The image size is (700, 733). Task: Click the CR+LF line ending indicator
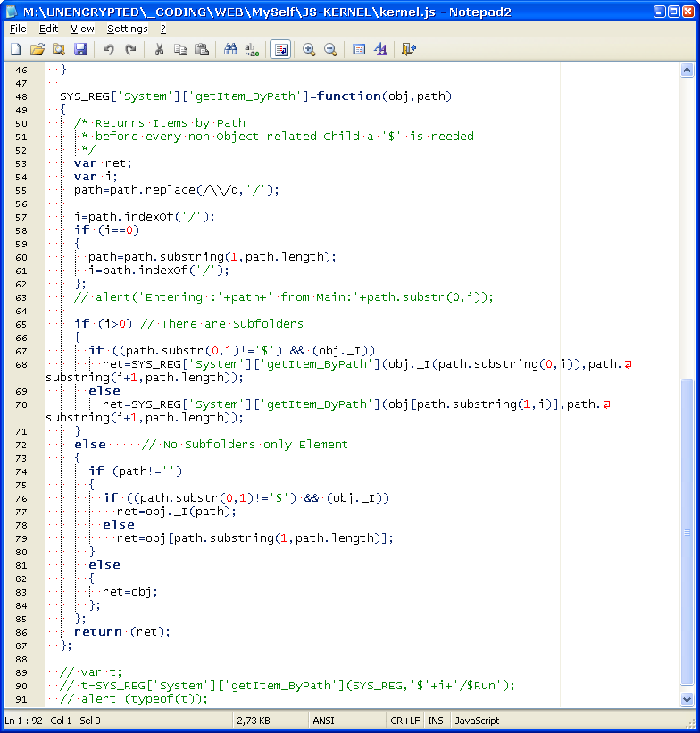tap(405, 721)
